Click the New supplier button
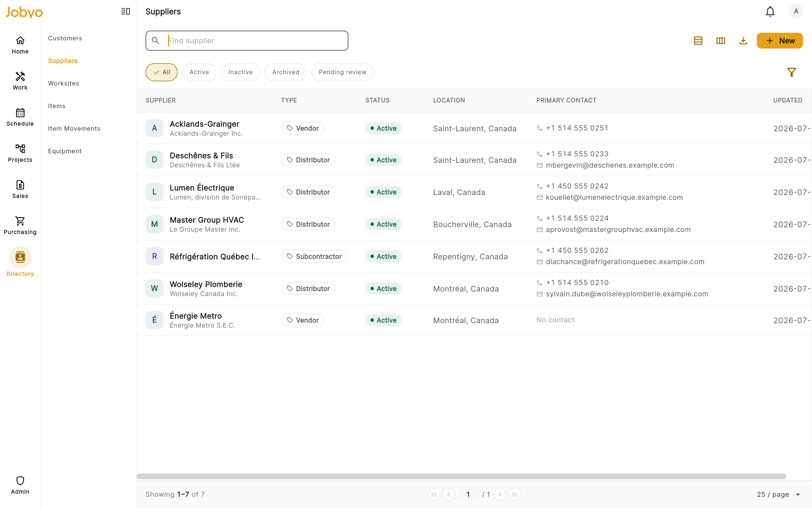This screenshot has width=812, height=508. point(780,41)
